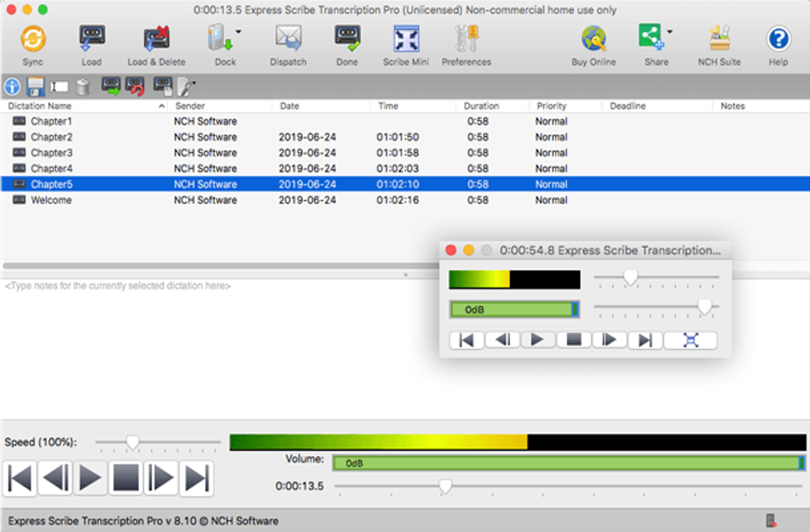
Task: Open the Dock dropdown arrow
Action: pos(239,31)
